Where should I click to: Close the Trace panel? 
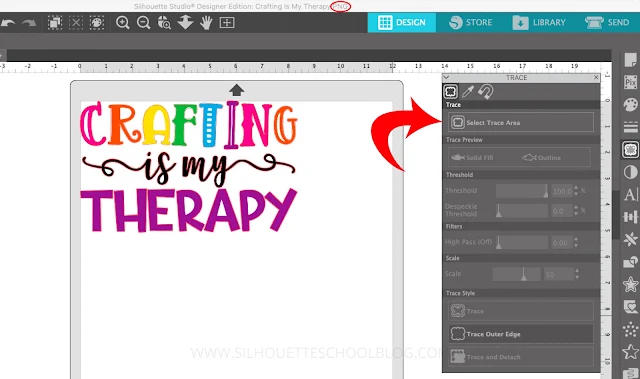tap(596, 77)
